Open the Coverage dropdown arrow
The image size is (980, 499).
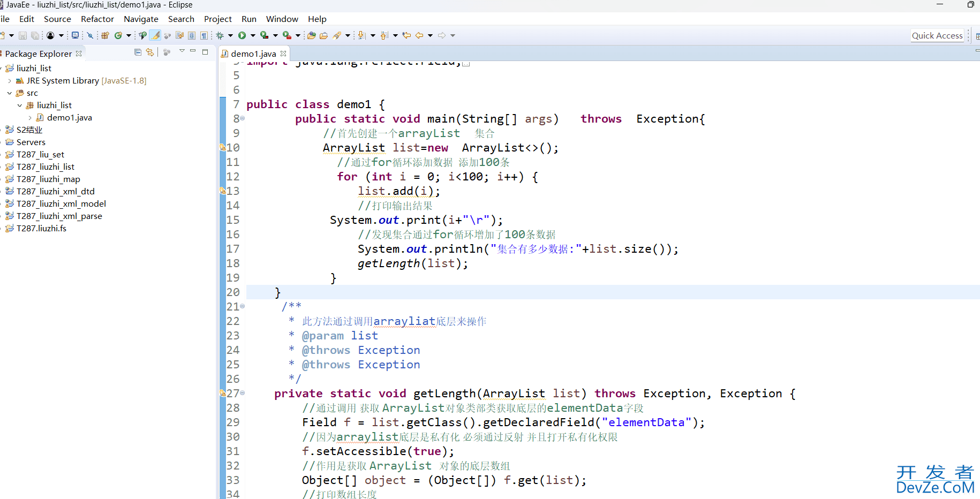coord(275,35)
